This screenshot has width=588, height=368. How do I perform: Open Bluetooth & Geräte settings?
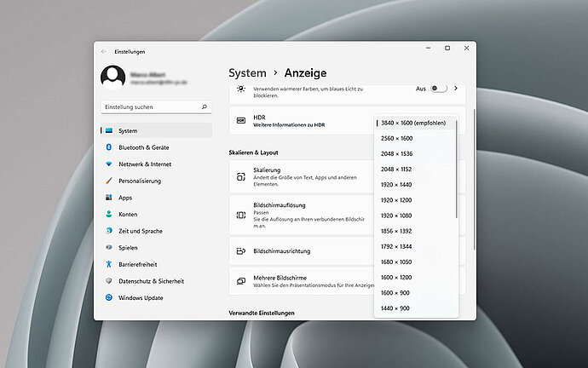pyautogui.click(x=156, y=147)
